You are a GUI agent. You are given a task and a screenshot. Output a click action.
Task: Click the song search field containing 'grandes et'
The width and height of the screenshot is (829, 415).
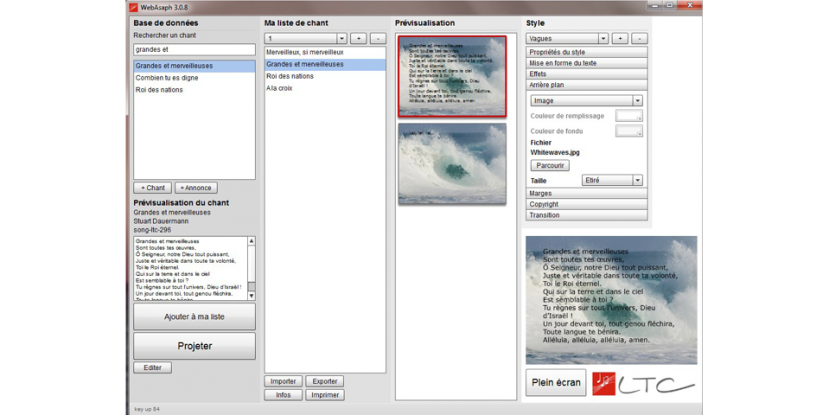click(x=194, y=49)
